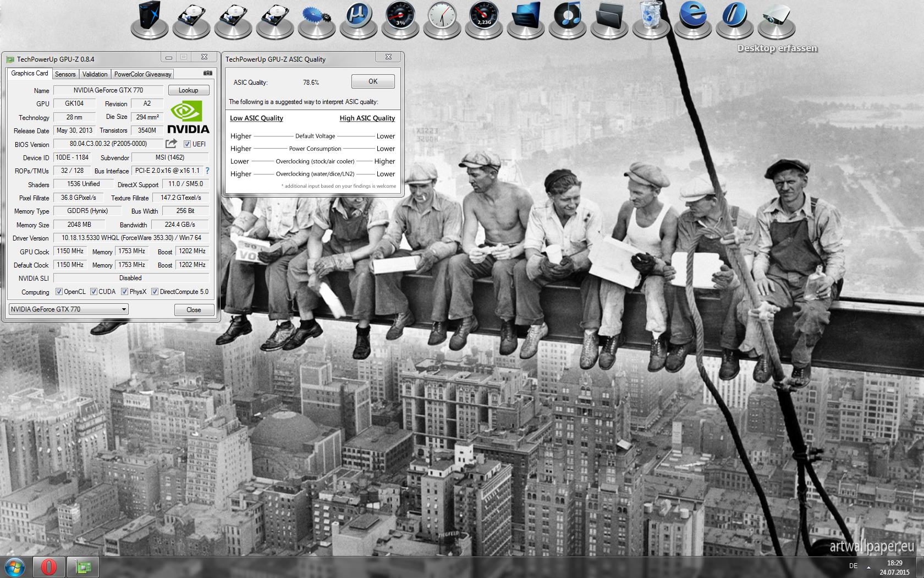Click the Texture Fillrate value 147.2 GTexel/s
Screen dimensions: 924x578
pos(181,198)
